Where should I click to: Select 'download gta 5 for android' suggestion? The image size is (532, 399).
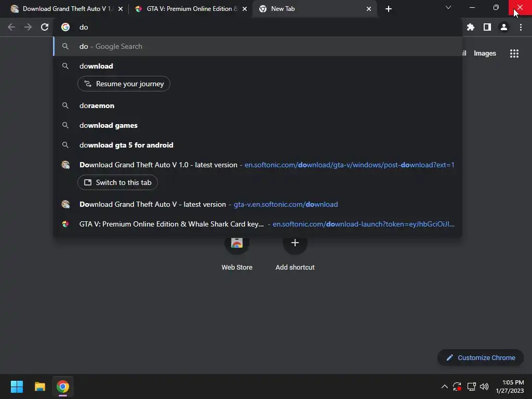click(258, 145)
